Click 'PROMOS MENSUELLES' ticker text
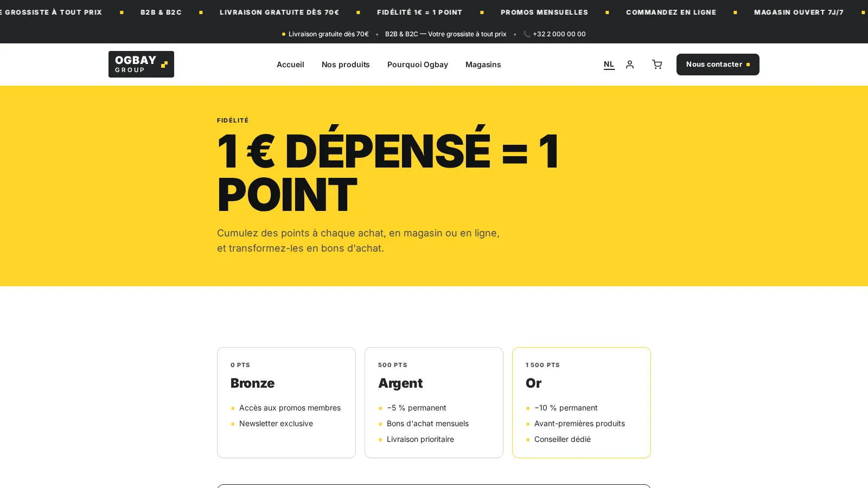Screen dimensions: 868x488 544,12
